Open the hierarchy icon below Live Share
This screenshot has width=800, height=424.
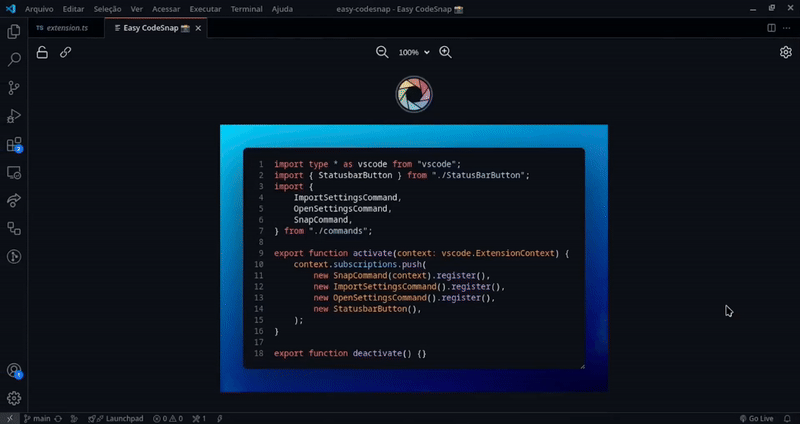[x=14, y=229]
